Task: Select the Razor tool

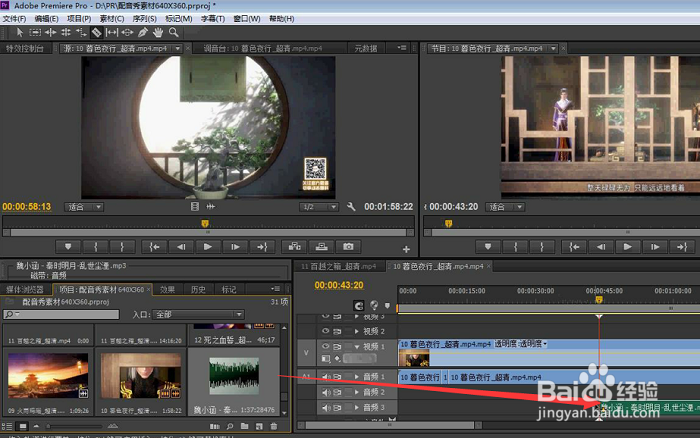Action: click(96, 32)
